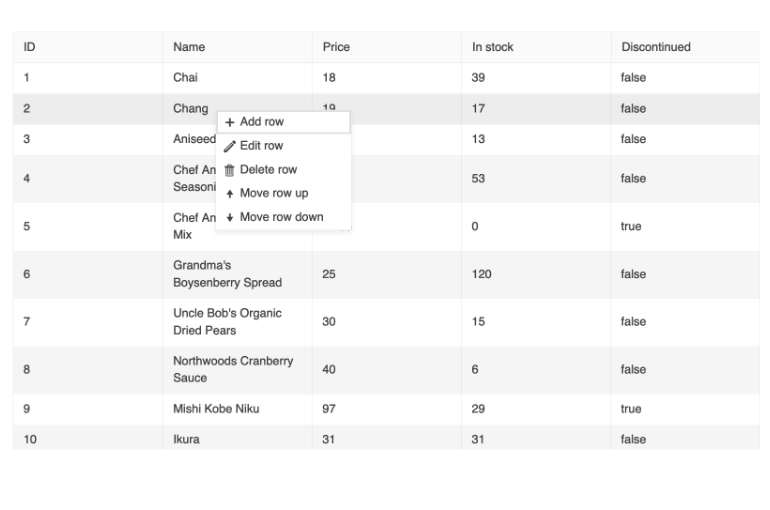Screen dimensions: 770x510
Task: Select Move row down option
Action: coord(281,217)
